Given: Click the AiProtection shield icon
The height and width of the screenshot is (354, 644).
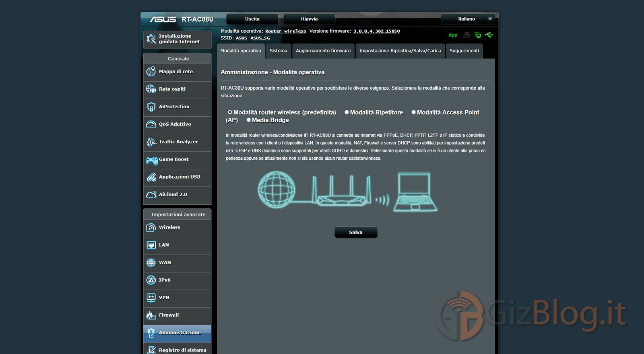Looking at the screenshot, I should click(151, 107).
